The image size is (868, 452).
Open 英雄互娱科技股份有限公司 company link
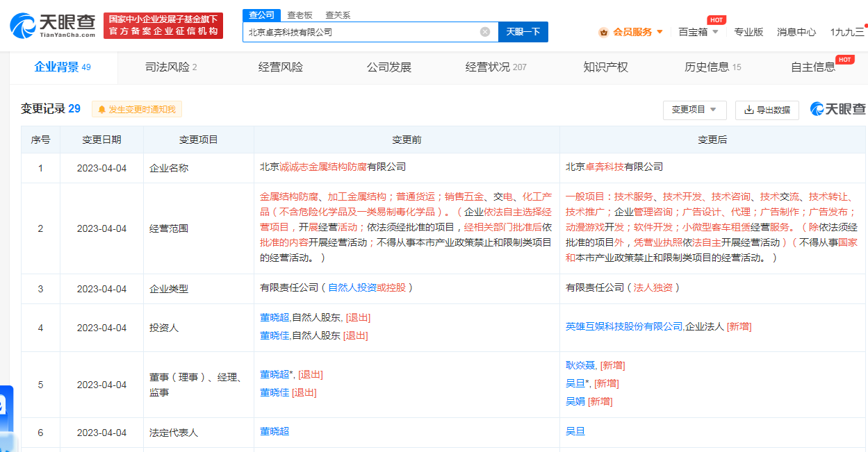(x=624, y=326)
